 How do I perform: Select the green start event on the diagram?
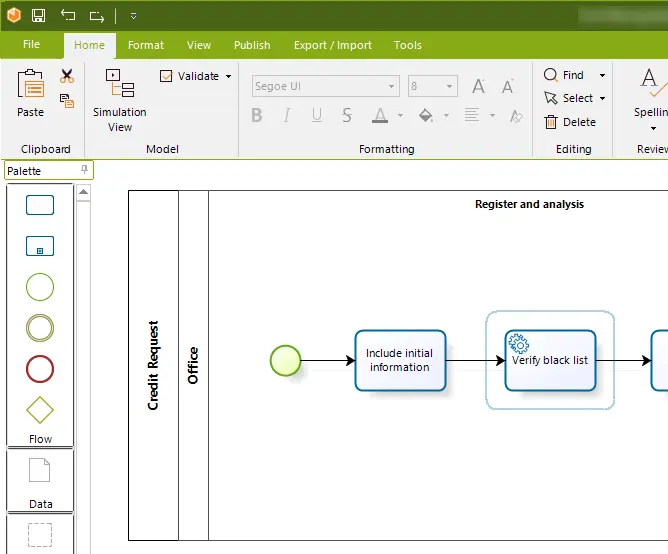pos(285,361)
